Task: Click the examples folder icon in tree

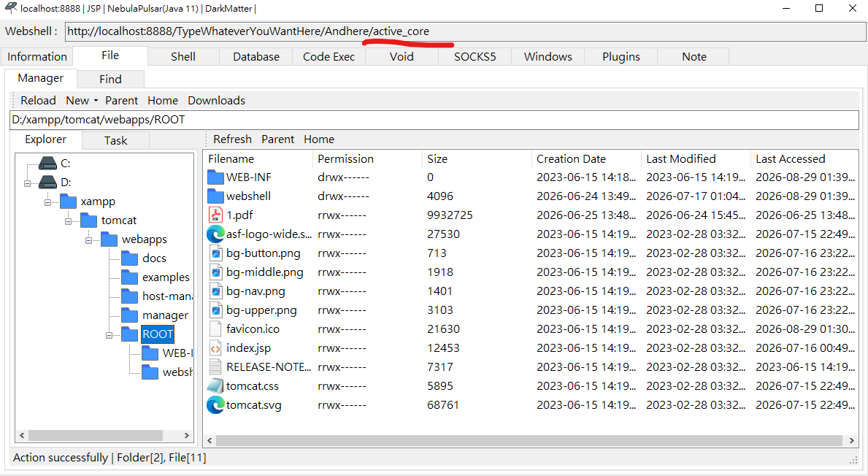Action: coord(129,277)
